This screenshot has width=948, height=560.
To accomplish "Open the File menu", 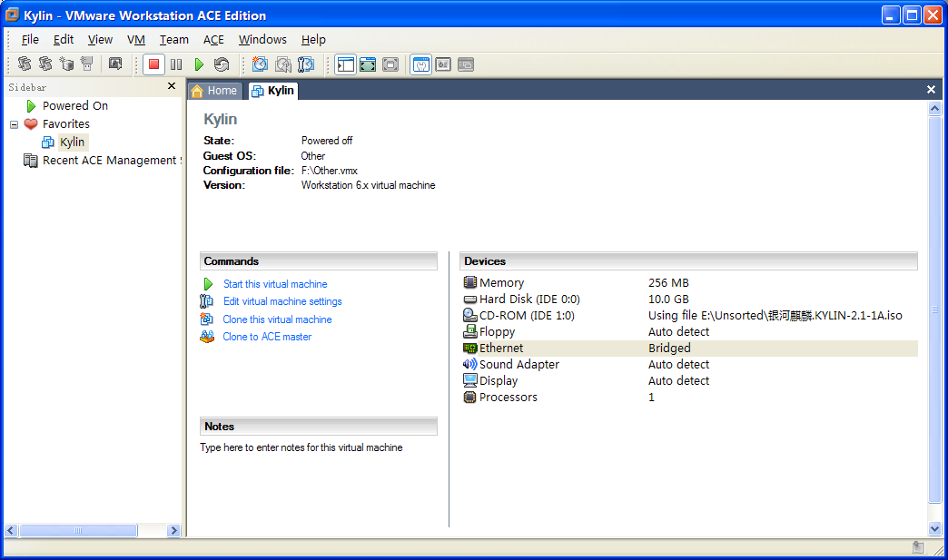I will [30, 39].
